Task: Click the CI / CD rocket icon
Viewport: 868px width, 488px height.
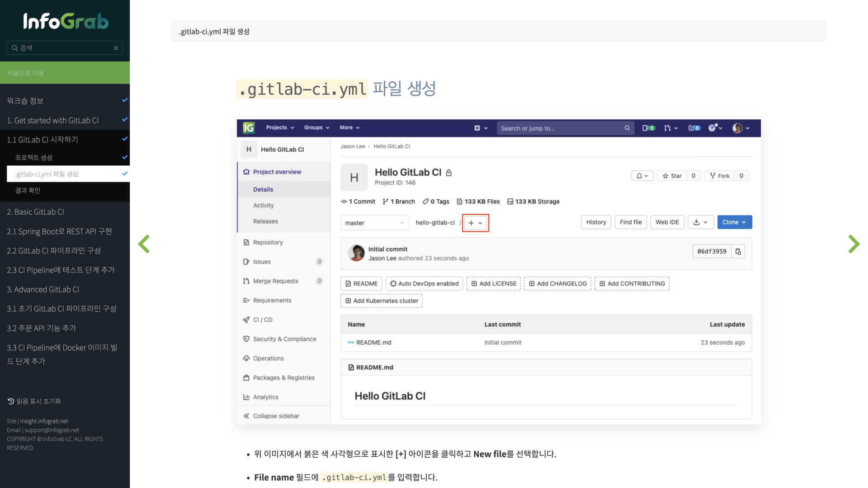Action: coord(246,319)
